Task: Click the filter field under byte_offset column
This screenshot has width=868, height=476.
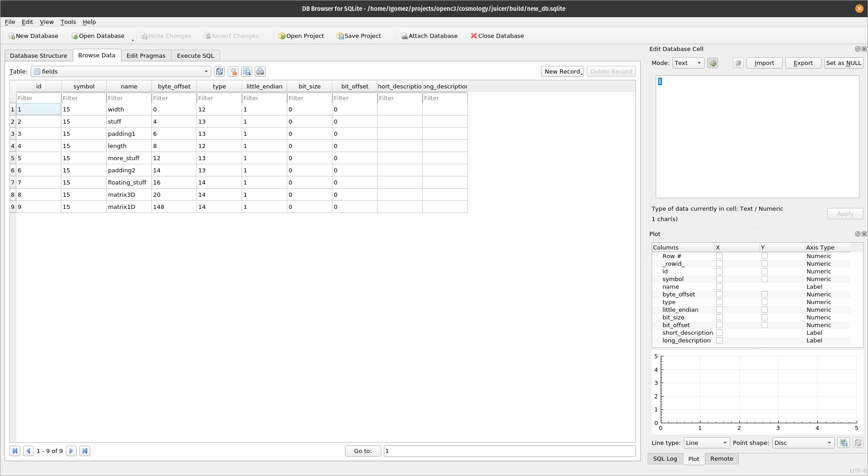Action: (x=174, y=98)
